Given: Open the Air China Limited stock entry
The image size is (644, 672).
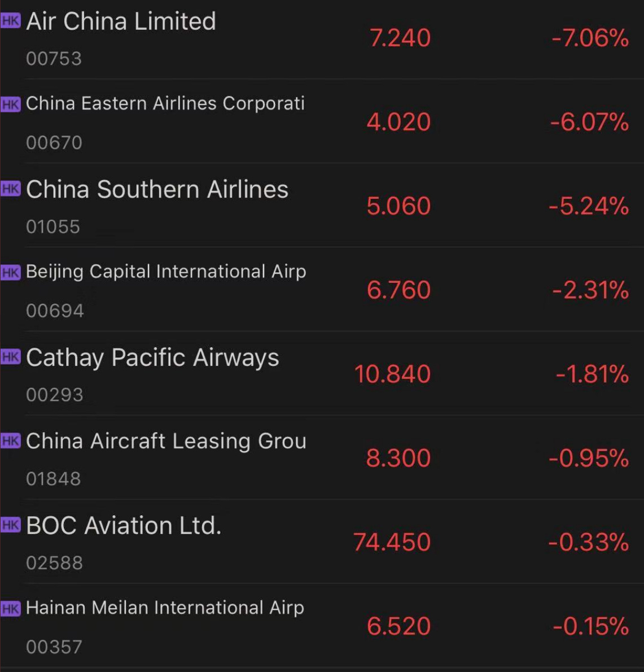Looking at the screenshot, I should click(322, 39).
